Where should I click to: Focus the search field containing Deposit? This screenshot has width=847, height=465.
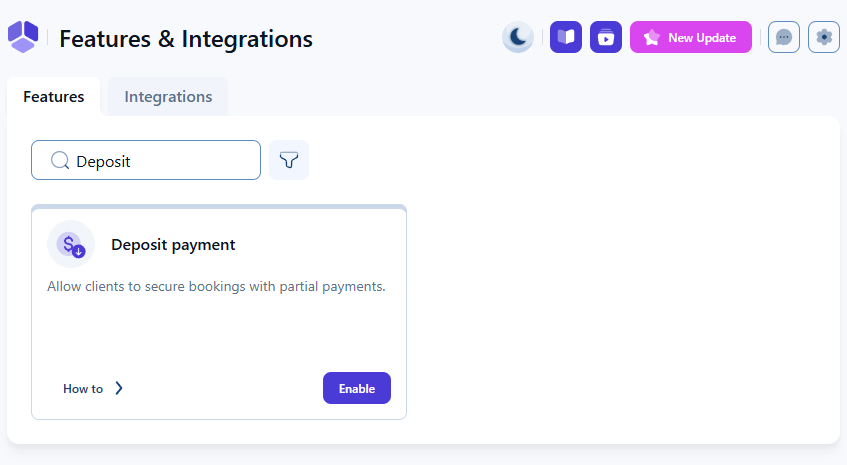(x=160, y=161)
